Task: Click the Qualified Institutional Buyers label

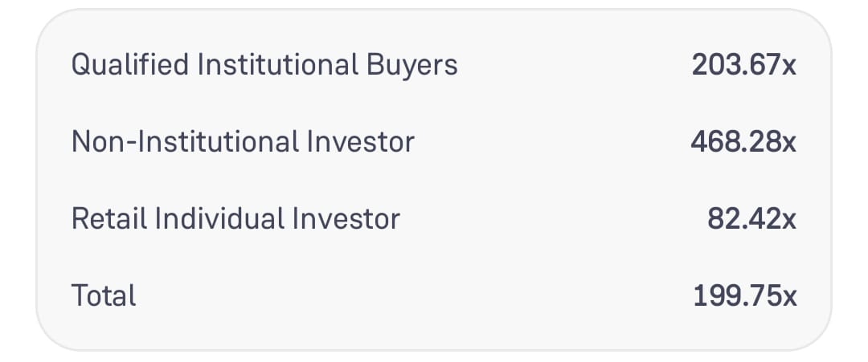Action: pos(264,65)
